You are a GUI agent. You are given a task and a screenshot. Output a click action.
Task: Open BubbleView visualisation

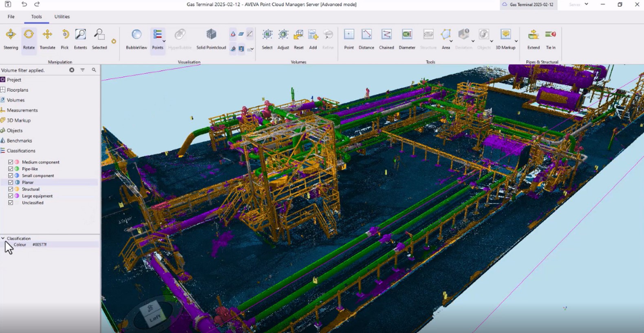(136, 39)
